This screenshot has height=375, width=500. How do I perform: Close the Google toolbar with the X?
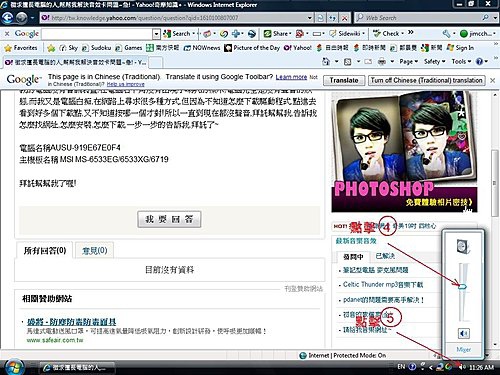tap(7, 33)
